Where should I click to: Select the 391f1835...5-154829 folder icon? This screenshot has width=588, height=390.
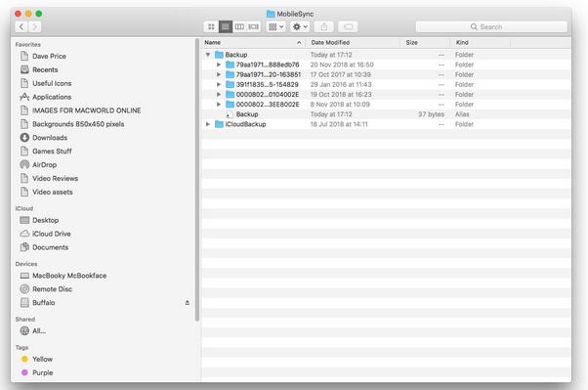[230, 84]
